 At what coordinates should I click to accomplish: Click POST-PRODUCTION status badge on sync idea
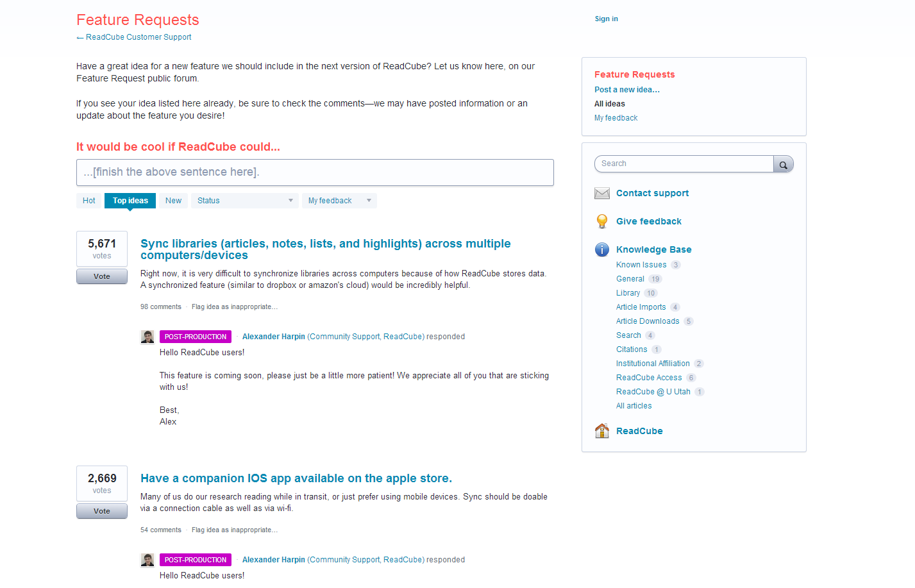click(x=196, y=337)
